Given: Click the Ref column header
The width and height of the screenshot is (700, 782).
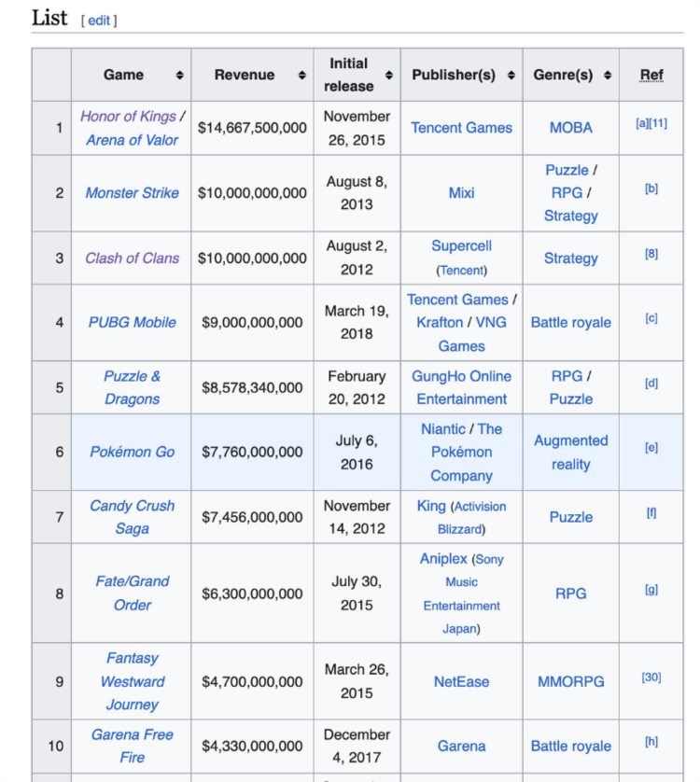Looking at the screenshot, I should click(651, 76).
